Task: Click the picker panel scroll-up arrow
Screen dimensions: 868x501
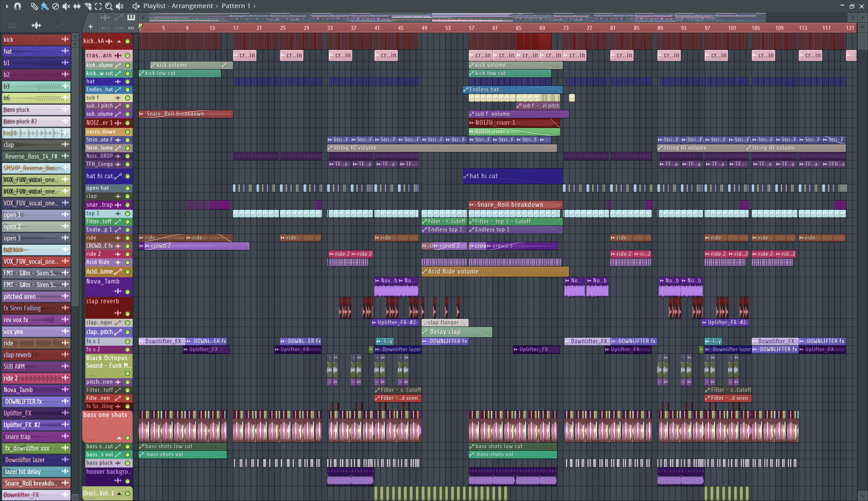Action: [75, 44]
